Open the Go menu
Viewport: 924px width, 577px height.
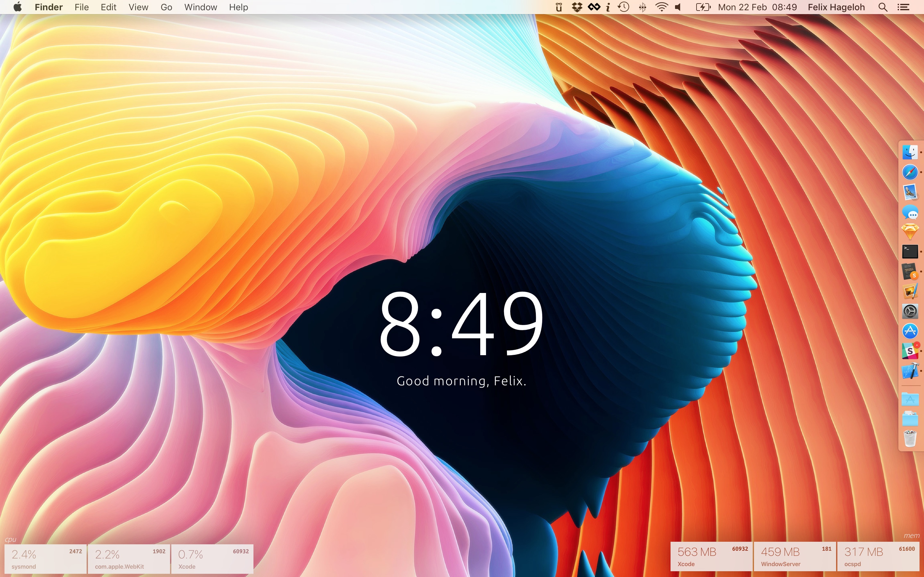[x=166, y=7]
